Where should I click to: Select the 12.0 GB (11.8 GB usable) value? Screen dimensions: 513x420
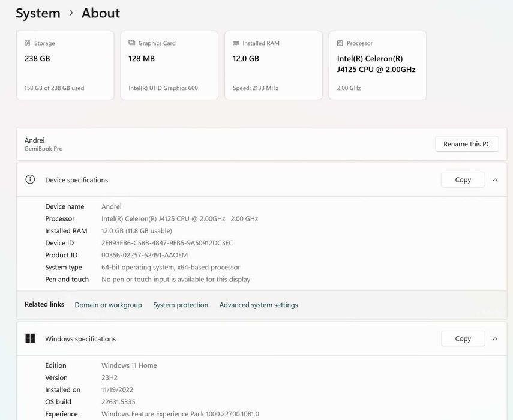point(137,230)
